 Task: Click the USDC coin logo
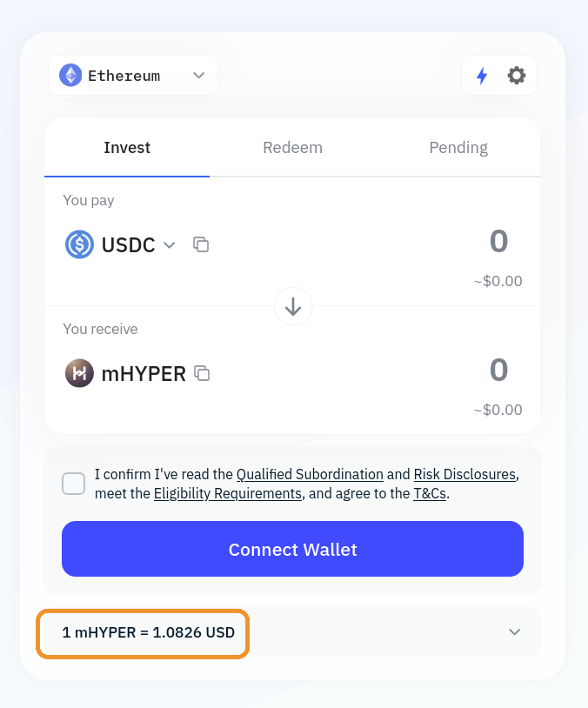80,244
